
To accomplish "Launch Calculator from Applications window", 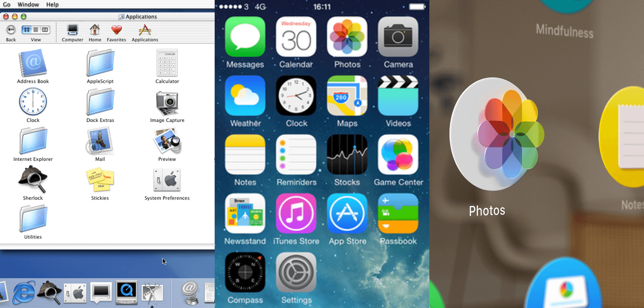I will pyautogui.click(x=167, y=63).
